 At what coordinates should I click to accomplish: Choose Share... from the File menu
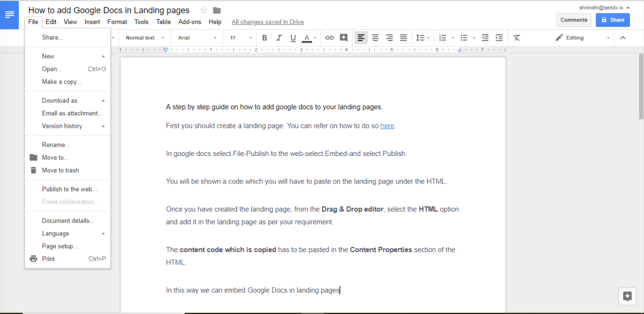click(x=68, y=37)
